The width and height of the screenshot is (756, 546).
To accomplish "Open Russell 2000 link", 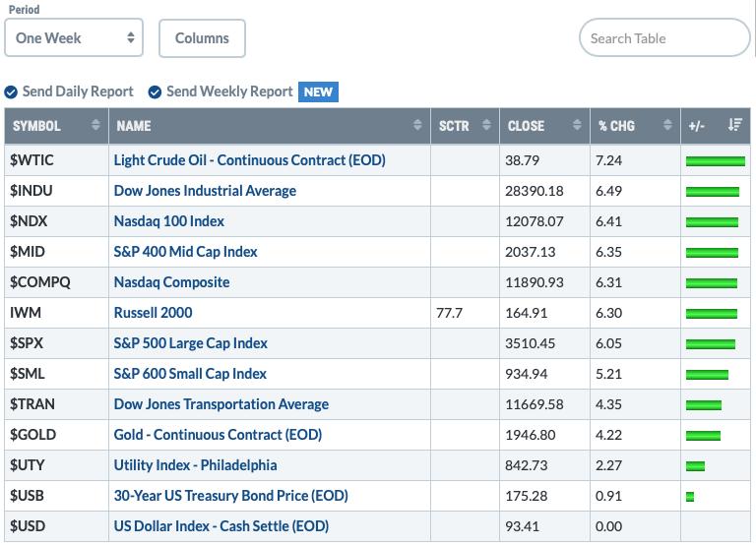I will click(153, 313).
